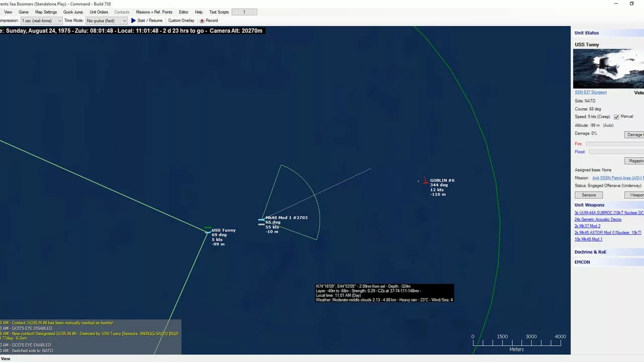This screenshot has width=644, height=362.
Task: Click the Unit Weapons section header
Action: [589, 205]
